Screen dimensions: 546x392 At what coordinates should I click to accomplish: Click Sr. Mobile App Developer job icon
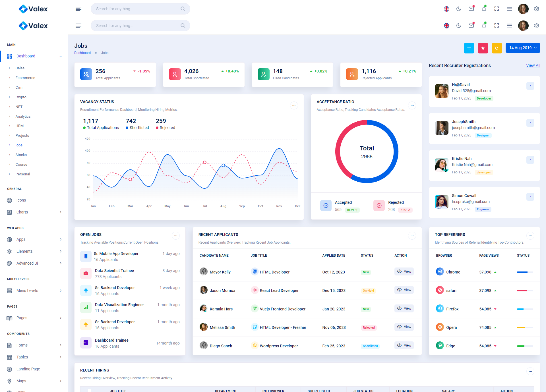86,256
